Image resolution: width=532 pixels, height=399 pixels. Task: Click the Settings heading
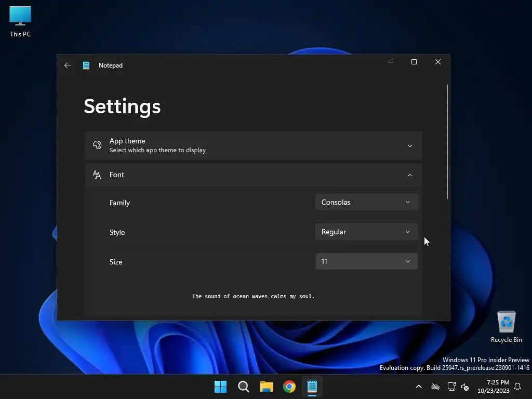(122, 107)
